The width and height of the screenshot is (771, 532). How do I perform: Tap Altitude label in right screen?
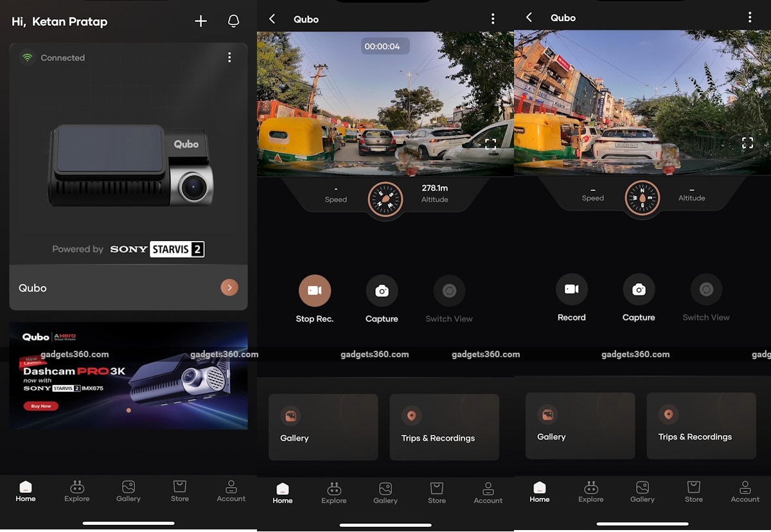point(692,198)
